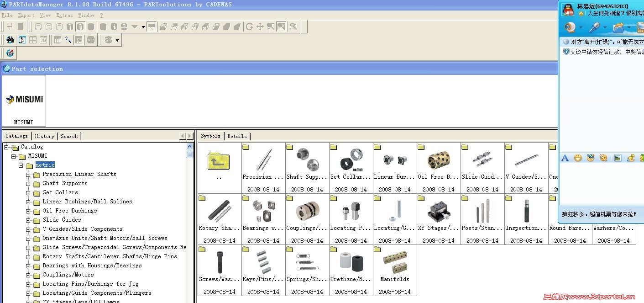Click the tab strip left-arrow button
Image resolution: width=644 pixels, height=303 pixels.
pyautogui.click(x=183, y=136)
